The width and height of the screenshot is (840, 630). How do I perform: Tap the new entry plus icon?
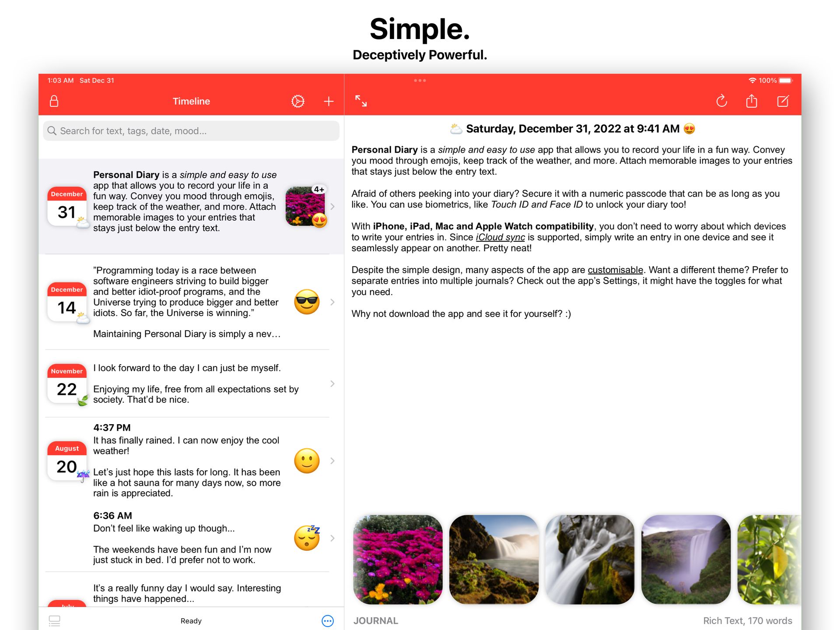coord(329,101)
